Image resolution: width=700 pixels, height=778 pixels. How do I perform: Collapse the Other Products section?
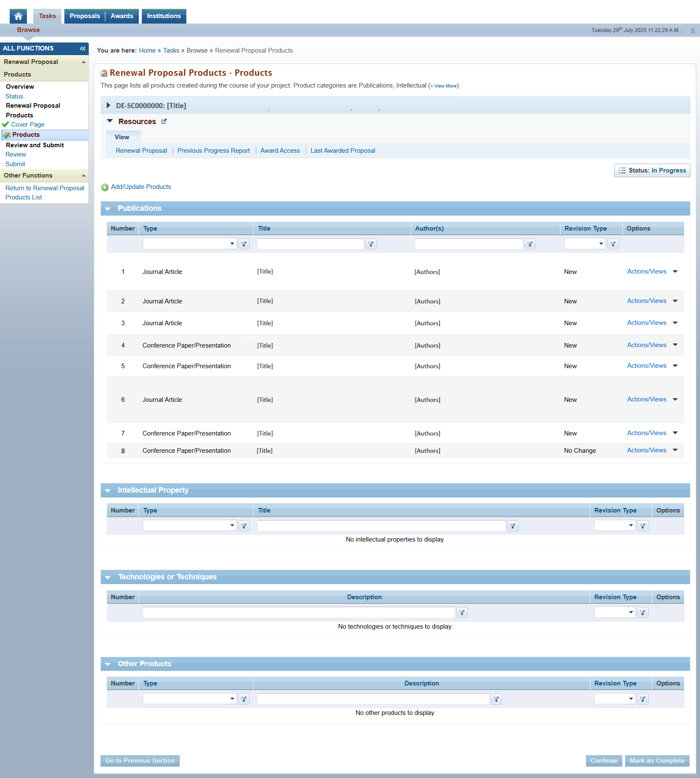108,664
